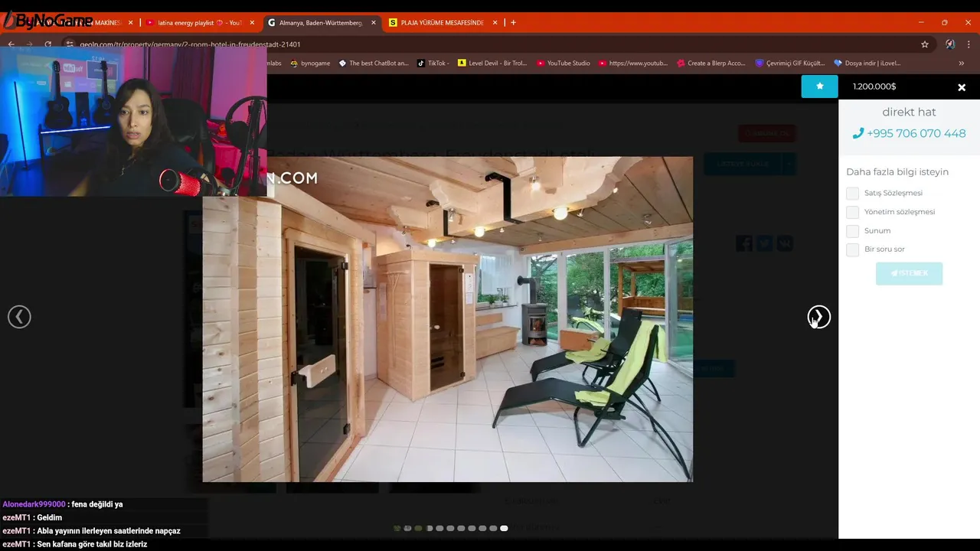Close the PLAJA YÜRÜME MESAFESİNDE tab
Viewport: 980px width, 551px height.
[495, 23]
